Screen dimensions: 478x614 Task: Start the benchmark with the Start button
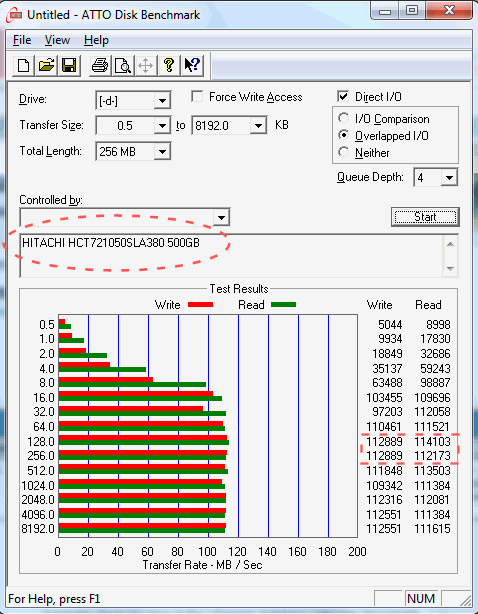click(425, 217)
